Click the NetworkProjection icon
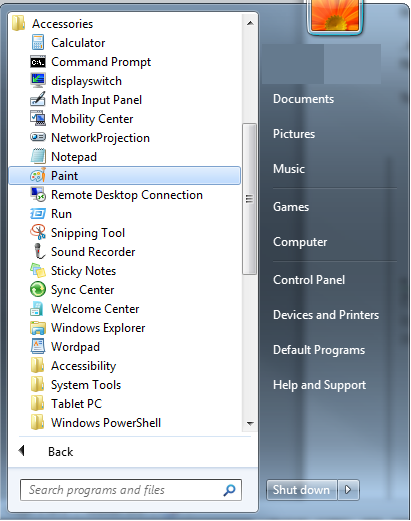411x521 pixels. click(38, 137)
